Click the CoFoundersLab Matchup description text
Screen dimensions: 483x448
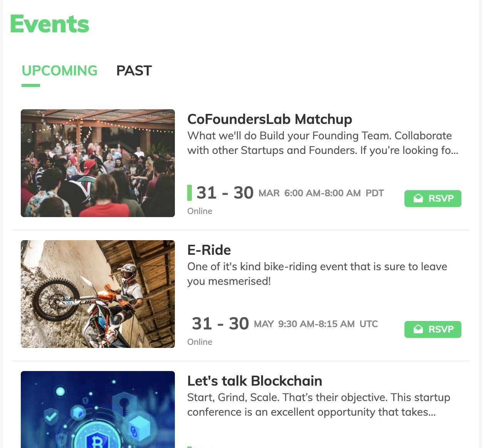click(323, 143)
